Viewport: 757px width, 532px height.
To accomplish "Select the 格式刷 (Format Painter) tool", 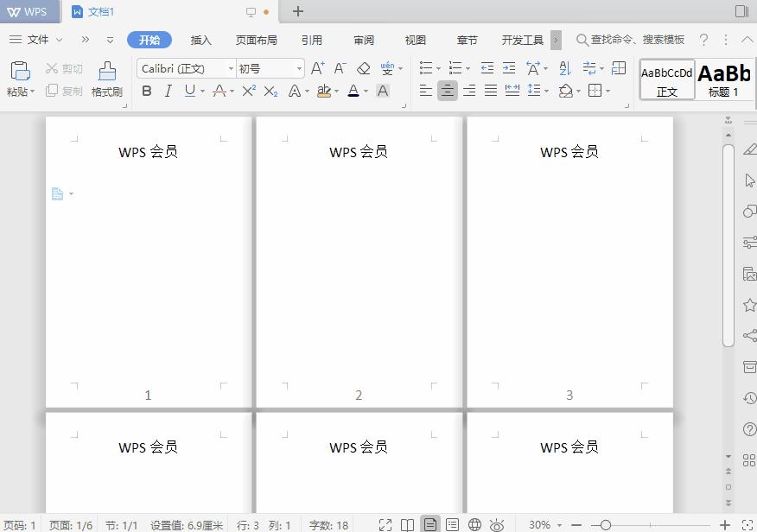I will 106,78.
